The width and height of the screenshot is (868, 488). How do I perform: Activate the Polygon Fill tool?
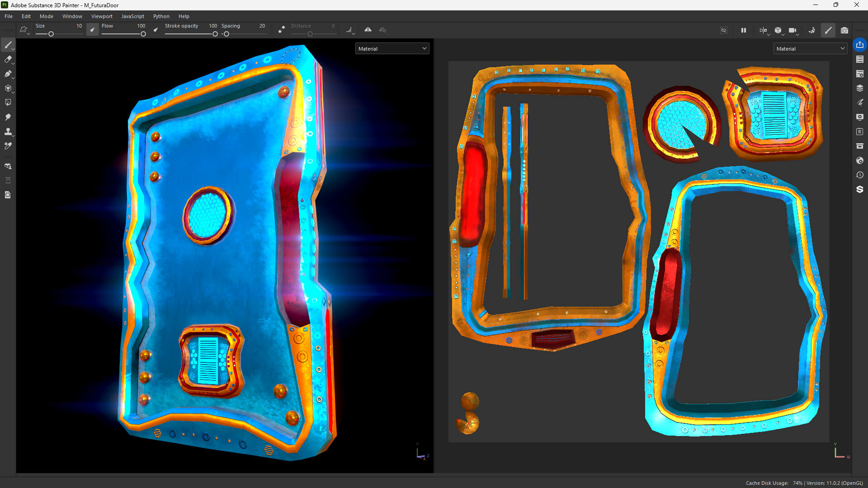(x=8, y=102)
